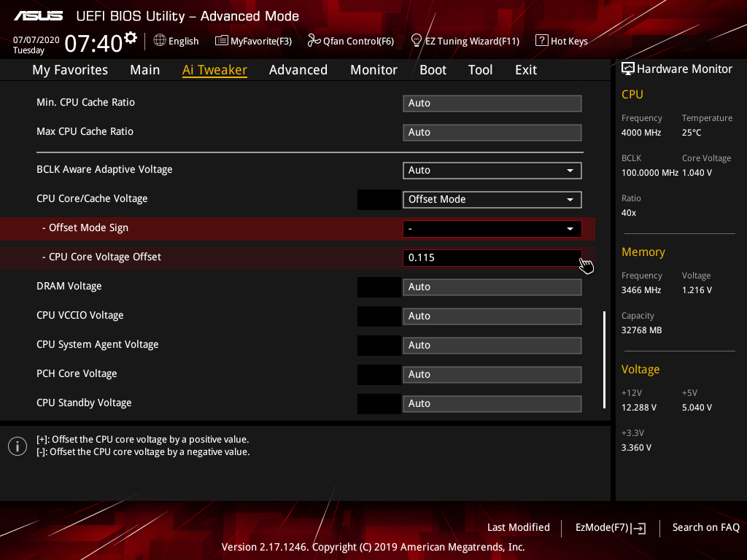This screenshot has width=747, height=560.
Task: Switch to the Main tab
Action: pos(145,70)
